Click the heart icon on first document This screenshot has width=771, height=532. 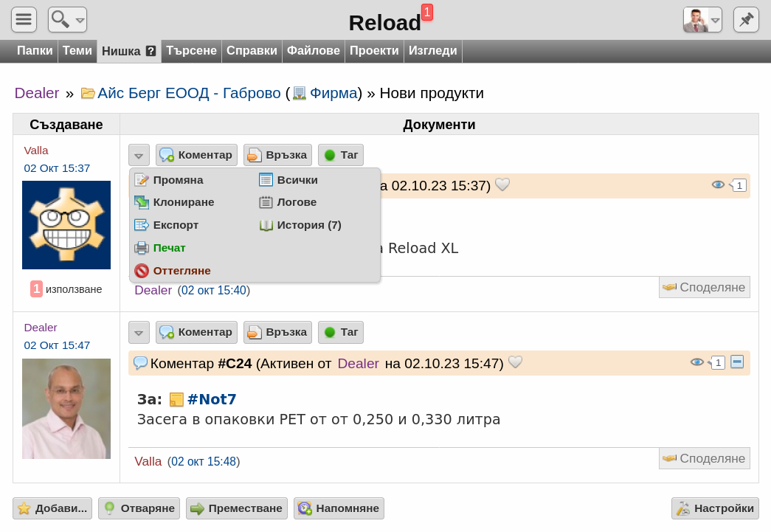(x=502, y=184)
